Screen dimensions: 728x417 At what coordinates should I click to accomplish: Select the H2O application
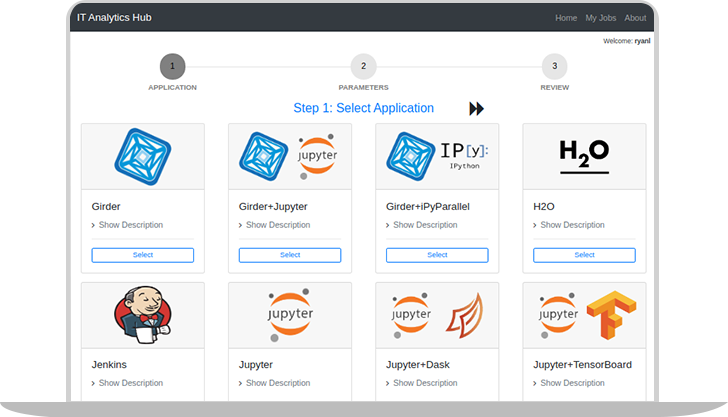584,255
